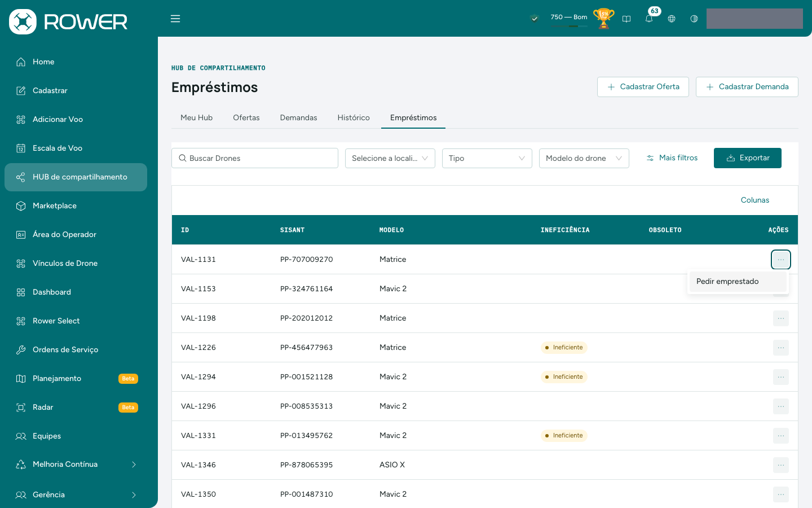Open actions menu for VAL-1198 row
This screenshot has height=508, width=812.
pos(781,318)
